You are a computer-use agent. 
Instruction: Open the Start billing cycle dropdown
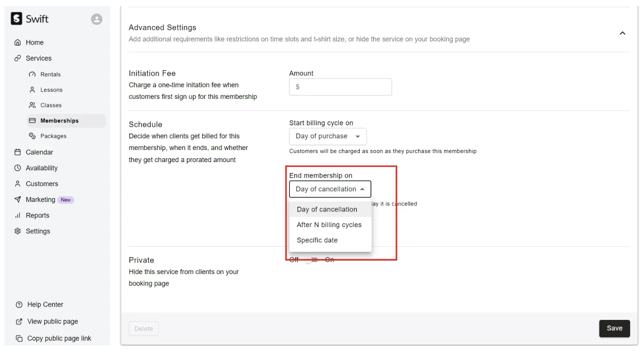[x=328, y=136]
